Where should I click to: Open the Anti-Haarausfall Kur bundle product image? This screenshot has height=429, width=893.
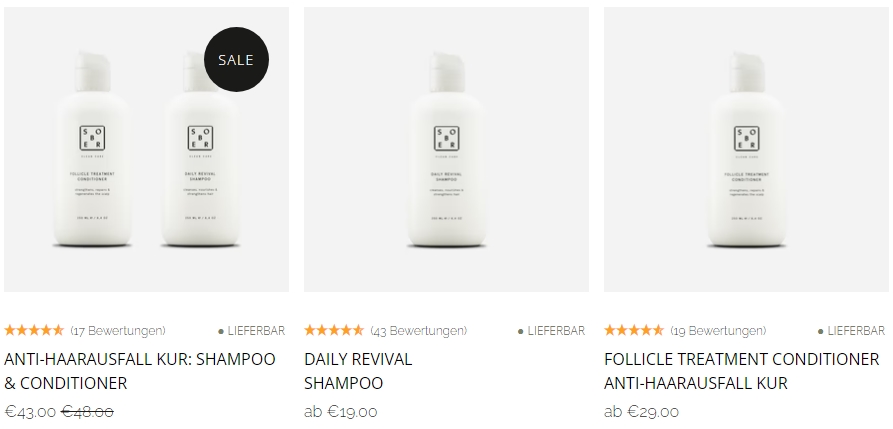click(146, 149)
